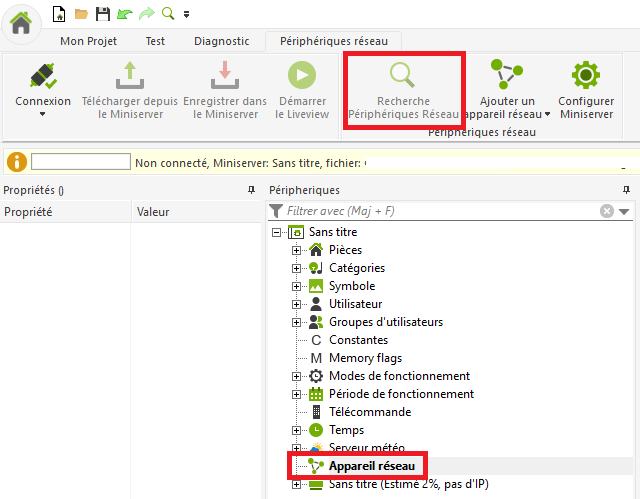Open the Ajouter un appareil réseau dropdown
Image resolution: width=640 pixels, height=499 pixels.
click(x=547, y=114)
